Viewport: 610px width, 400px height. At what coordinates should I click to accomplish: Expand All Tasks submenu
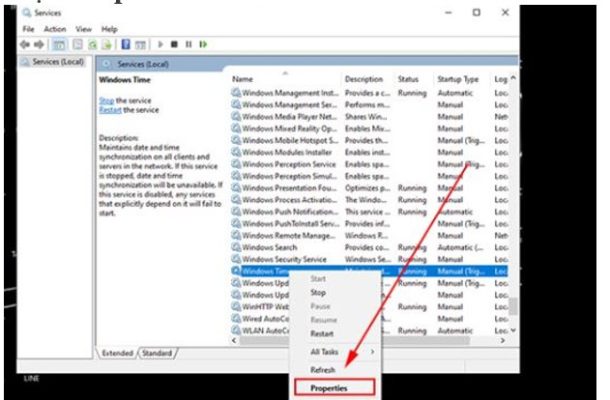(335, 352)
